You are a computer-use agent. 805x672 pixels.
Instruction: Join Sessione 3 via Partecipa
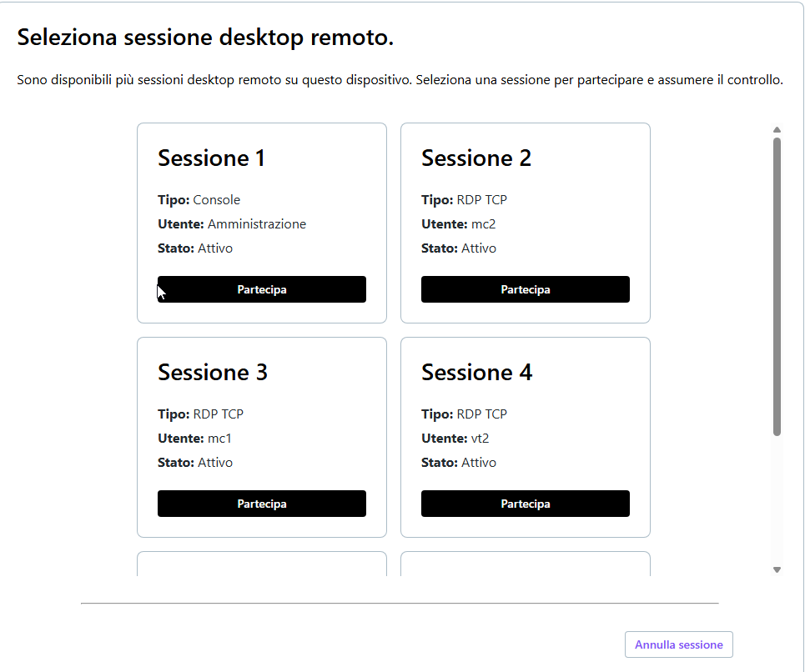261,504
